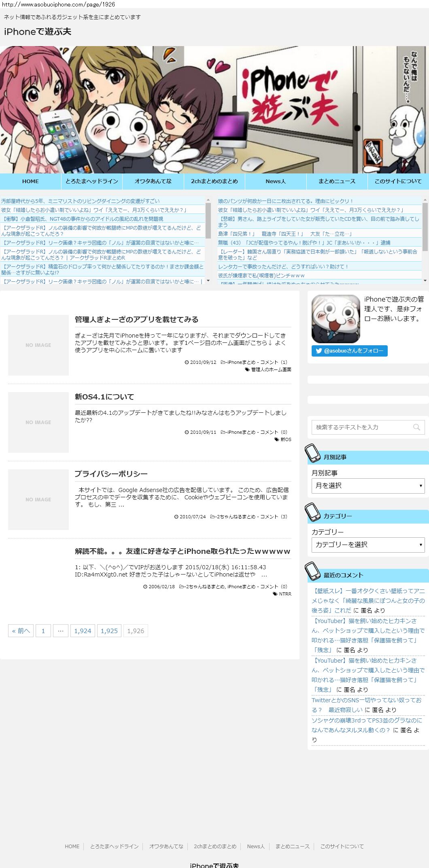Open headline 無職（43）「JCが配信やってるやん

click(304, 243)
